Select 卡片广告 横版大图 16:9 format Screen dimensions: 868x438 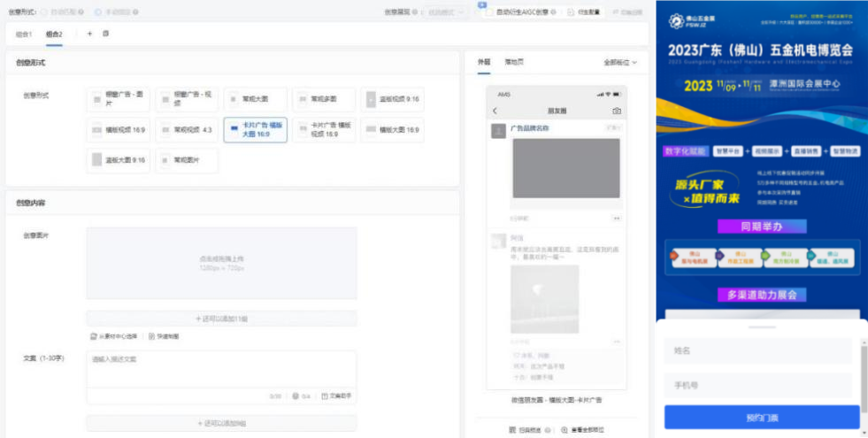pos(255,129)
